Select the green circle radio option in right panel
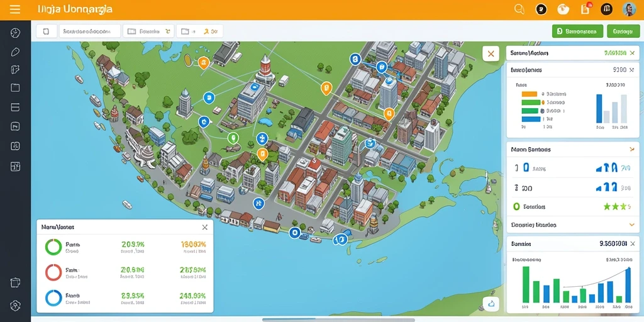 point(517,206)
